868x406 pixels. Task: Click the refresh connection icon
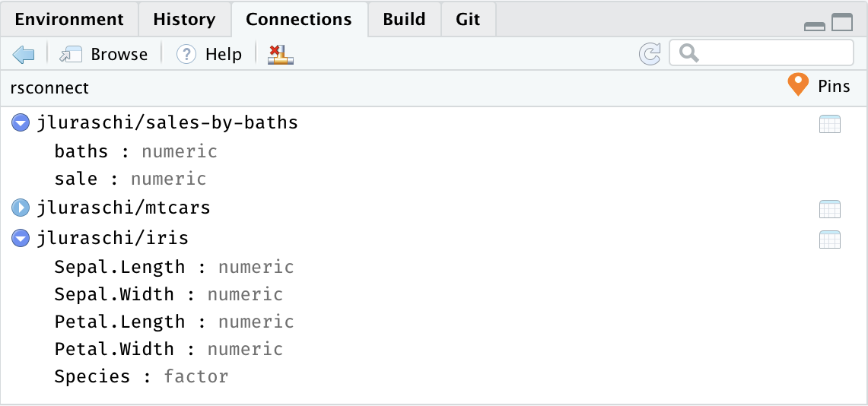coord(650,53)
